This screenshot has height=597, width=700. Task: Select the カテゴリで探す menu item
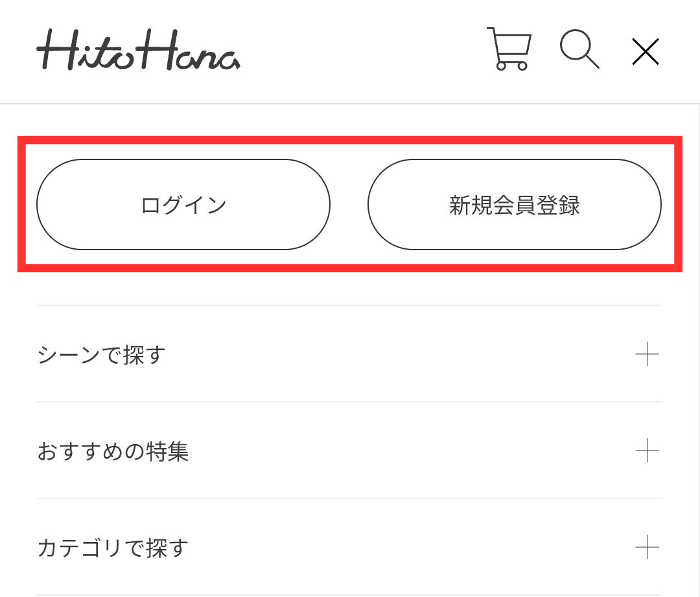(x=111, y=548)
